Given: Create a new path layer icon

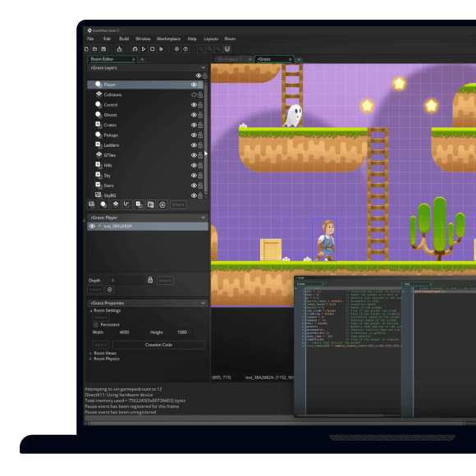Looking at the screenshot, I should coord(127,204).
